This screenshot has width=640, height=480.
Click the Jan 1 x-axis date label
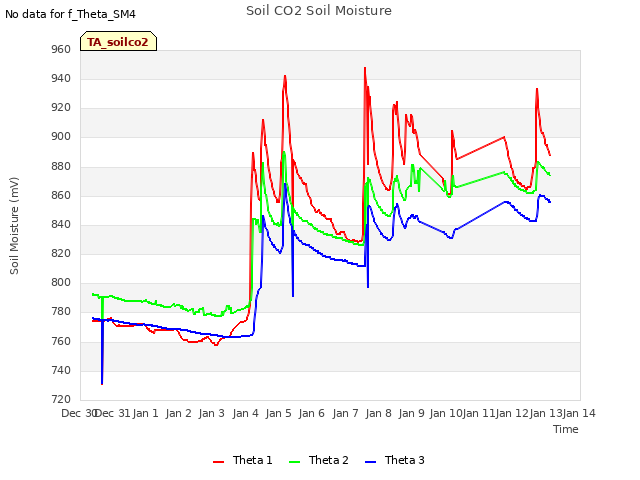click(x=145, y=413)
